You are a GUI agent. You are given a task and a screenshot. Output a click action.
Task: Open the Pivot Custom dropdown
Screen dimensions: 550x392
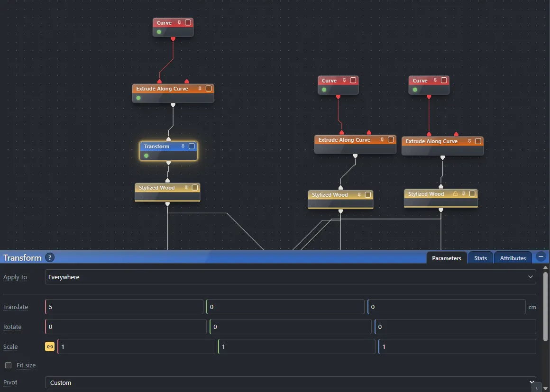coord(291,383)
